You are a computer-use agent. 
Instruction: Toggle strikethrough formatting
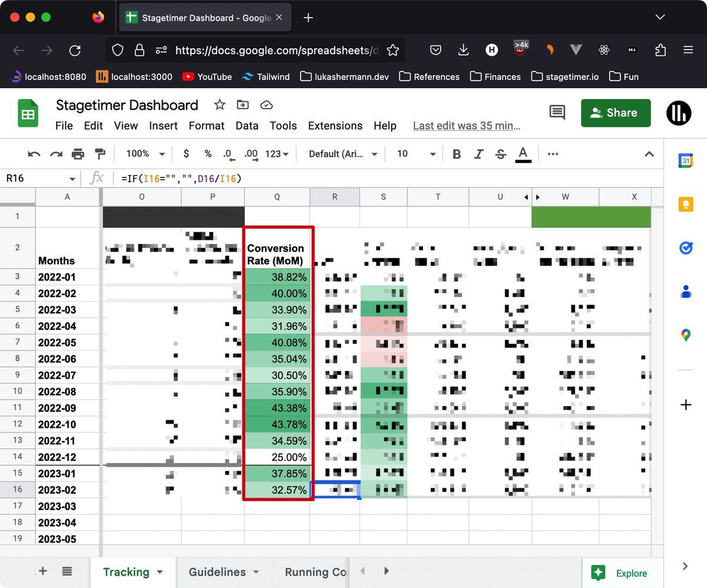pyautogui.click(x=500, y=154)
